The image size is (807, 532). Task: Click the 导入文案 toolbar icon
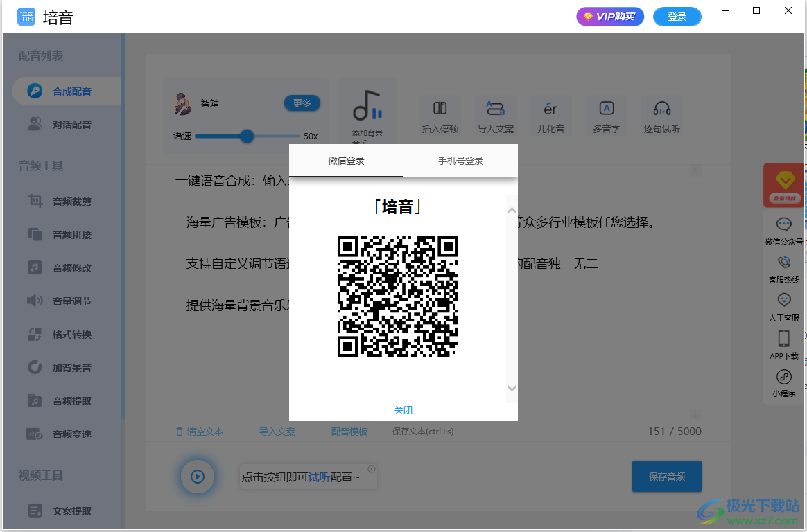click(496, 108)
